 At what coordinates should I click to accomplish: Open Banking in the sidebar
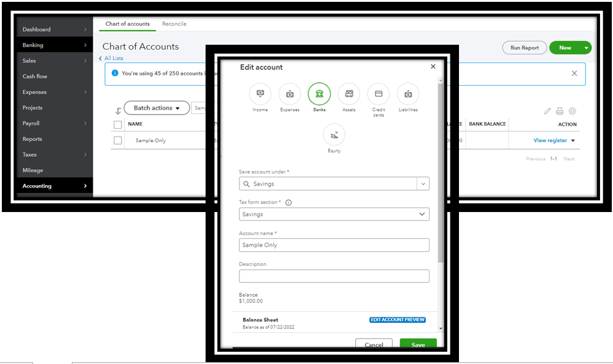33,45
